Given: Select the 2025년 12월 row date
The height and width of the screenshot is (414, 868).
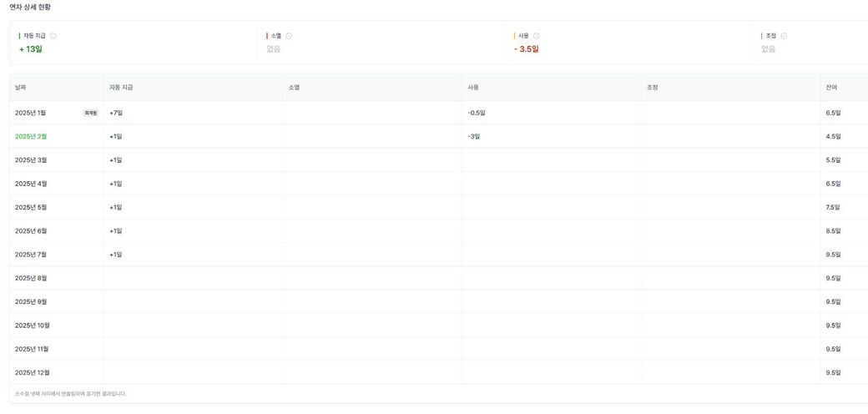Looking at the screenshot, I should click(32, 372).
